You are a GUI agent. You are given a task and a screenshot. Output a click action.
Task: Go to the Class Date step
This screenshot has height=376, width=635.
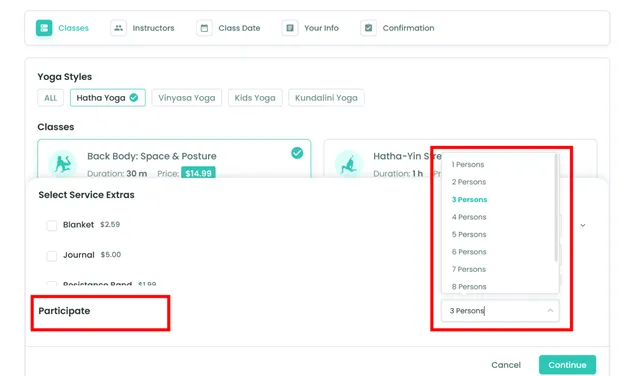click(228, 28)
